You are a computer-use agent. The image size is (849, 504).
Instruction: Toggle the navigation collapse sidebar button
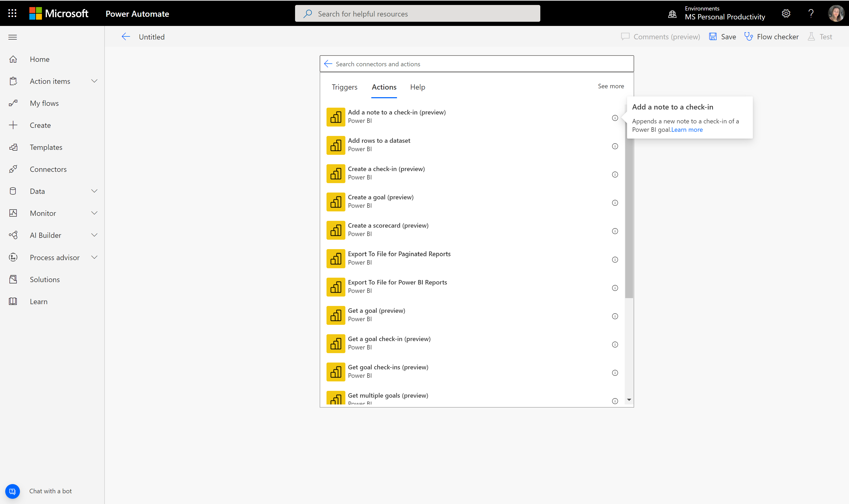[x=13, y=37]
